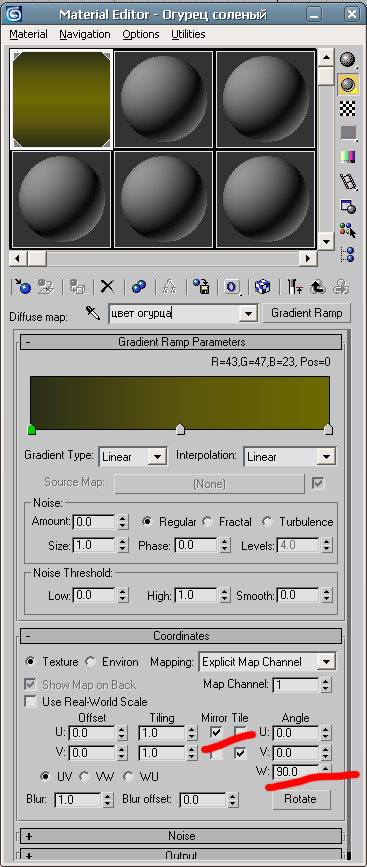Click the Make Preview filmstrip icon
The height and width of the screenshot is (867, 367).
(x=348, y=182)
